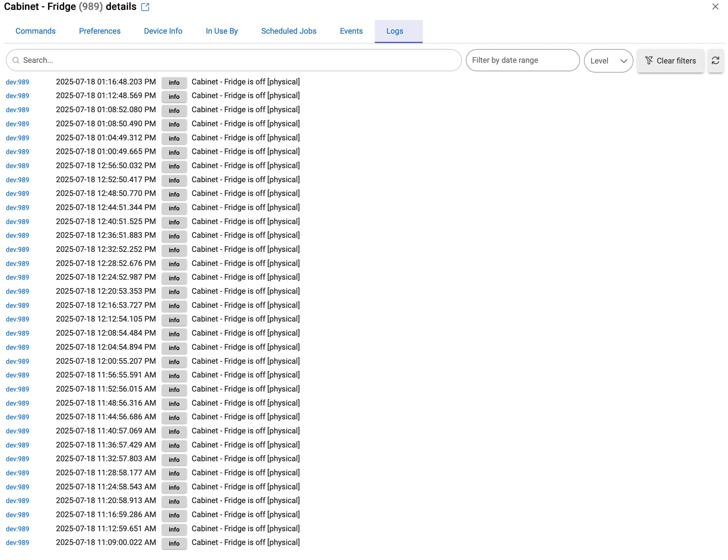Click timestamp 2025-07-18 12:04:54.894 PM
Viewport: 728px width, 560px height.
tap(106, 347)
